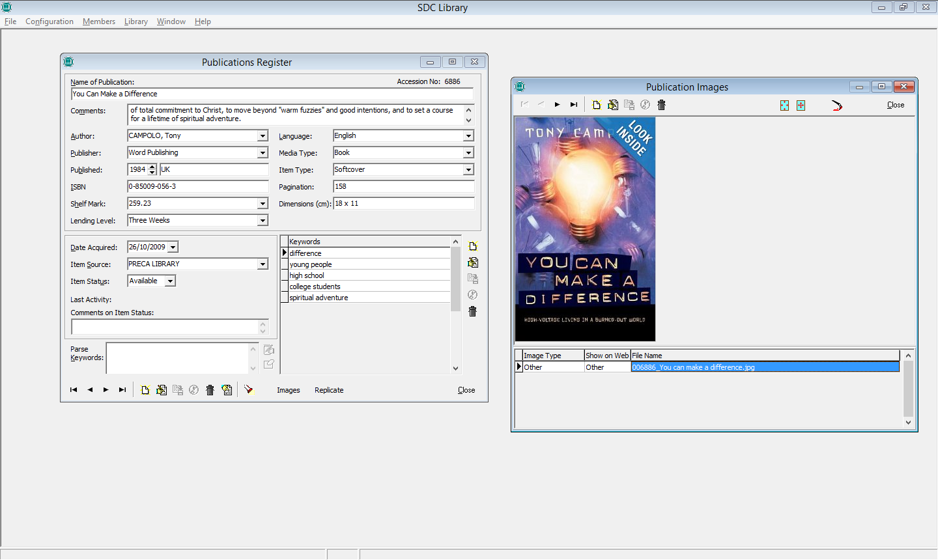
Task: Select keyword row 'high school'
Action: coord(369,275)
